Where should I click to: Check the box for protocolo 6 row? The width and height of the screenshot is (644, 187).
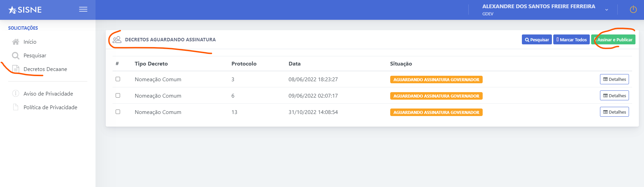tap(118, 95)
